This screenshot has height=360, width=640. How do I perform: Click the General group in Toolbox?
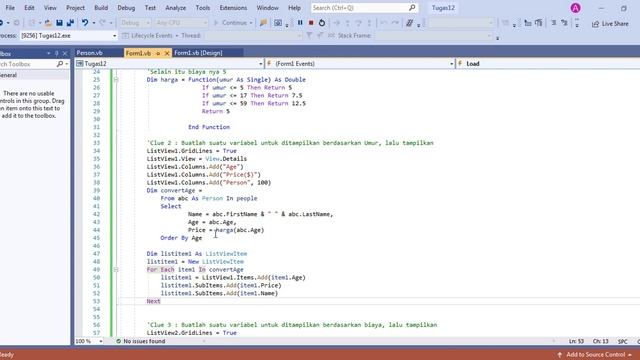(x=35, y=76)
